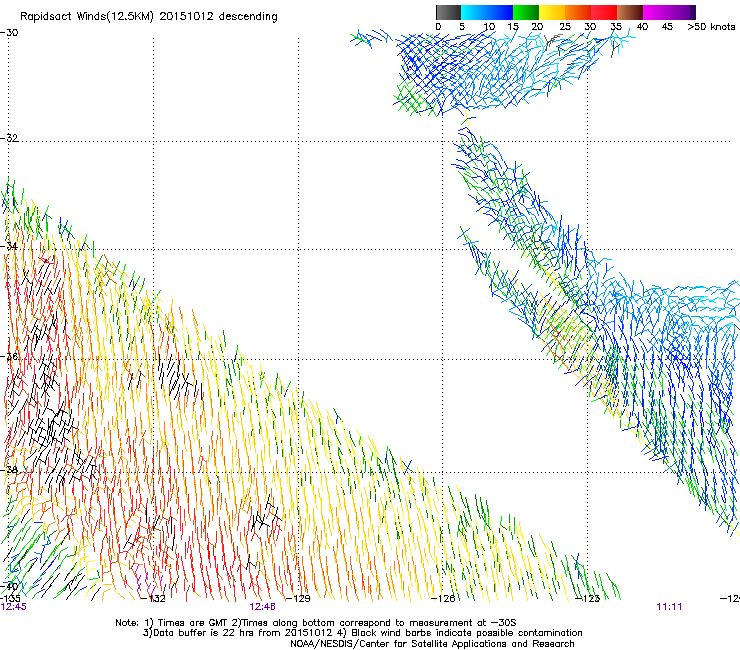Click the brown 35-40 knots swatch
The height and width of the screenshot is (650, 740).
coord(630,12)
